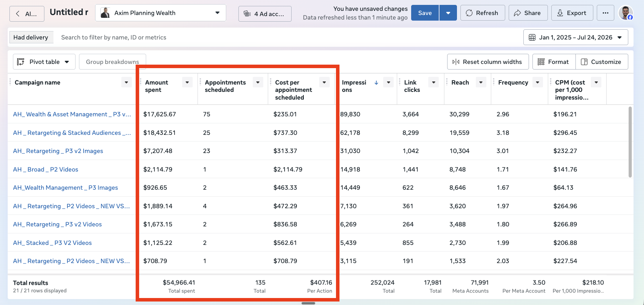Open the Amount spent column menu
The height and width of the screenshot is (305, 644).
pos(187,82)
